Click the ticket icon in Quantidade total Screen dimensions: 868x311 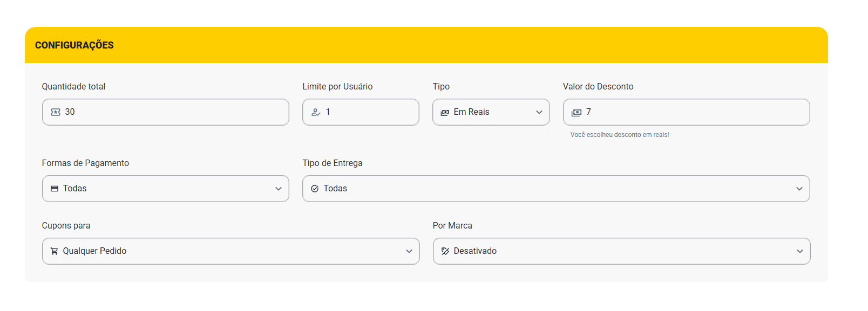pos(56,112)
